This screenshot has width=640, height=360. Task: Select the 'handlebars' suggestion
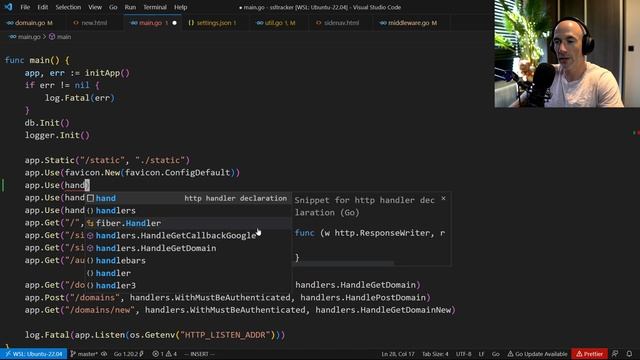[188, 260]
